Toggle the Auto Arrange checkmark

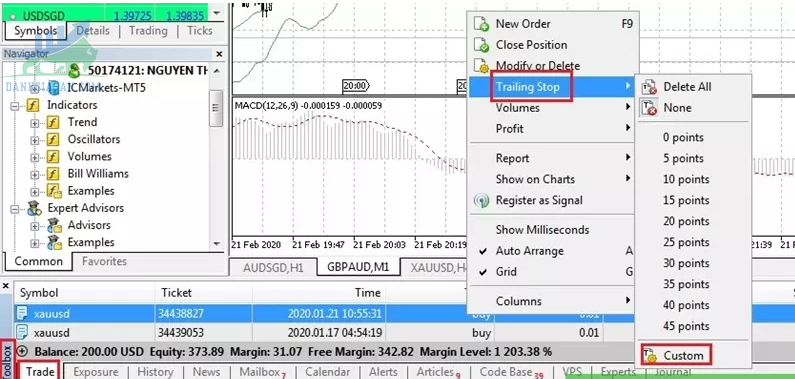[483, 251]
